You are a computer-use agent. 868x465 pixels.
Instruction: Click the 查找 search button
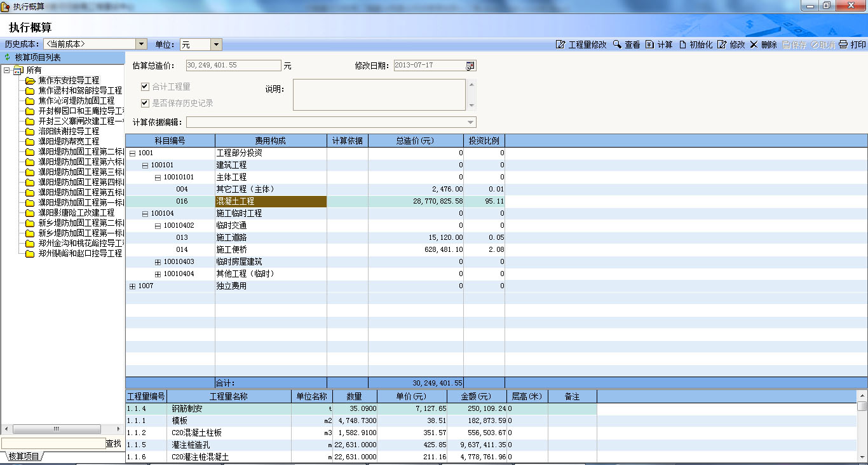[113, 443]
